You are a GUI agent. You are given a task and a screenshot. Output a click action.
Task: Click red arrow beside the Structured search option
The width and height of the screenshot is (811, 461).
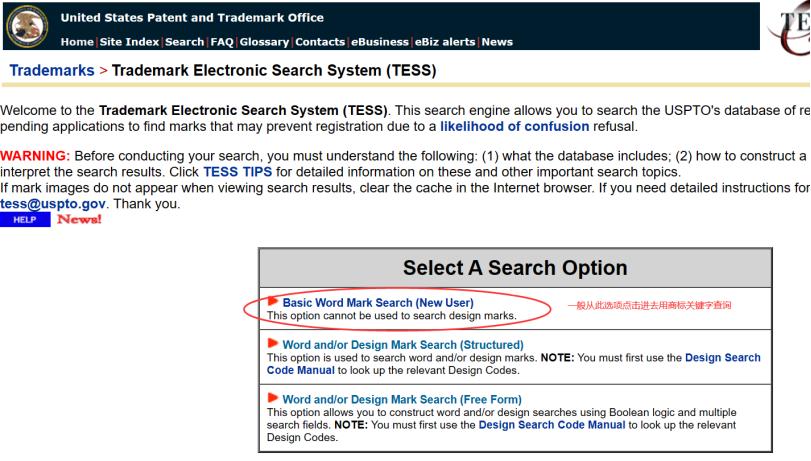pos(273,344)
